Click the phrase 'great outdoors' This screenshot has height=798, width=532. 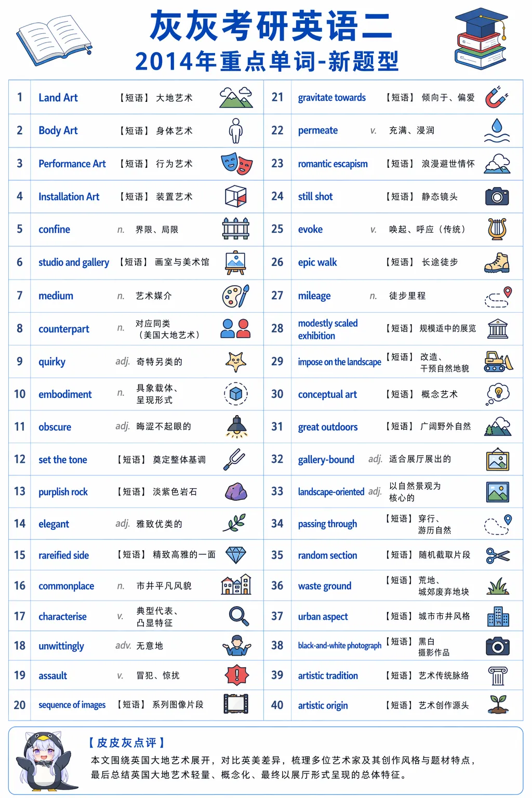327,427
